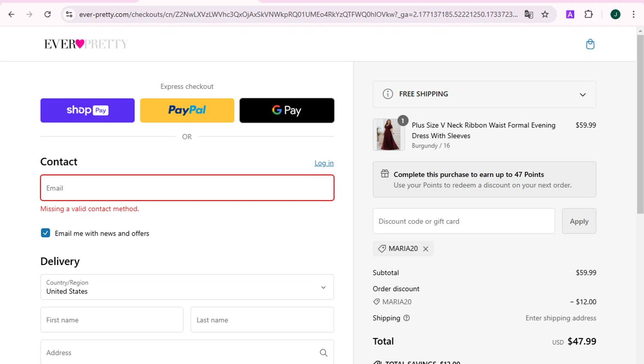Click 'Enter shipping address' text
Viewport: 644px width, 364px height.
pyautogui.click(x=561, y=318)
